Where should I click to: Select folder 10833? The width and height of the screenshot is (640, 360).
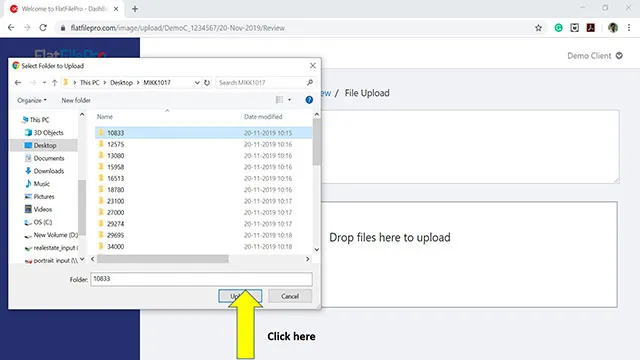coord(203,133)
